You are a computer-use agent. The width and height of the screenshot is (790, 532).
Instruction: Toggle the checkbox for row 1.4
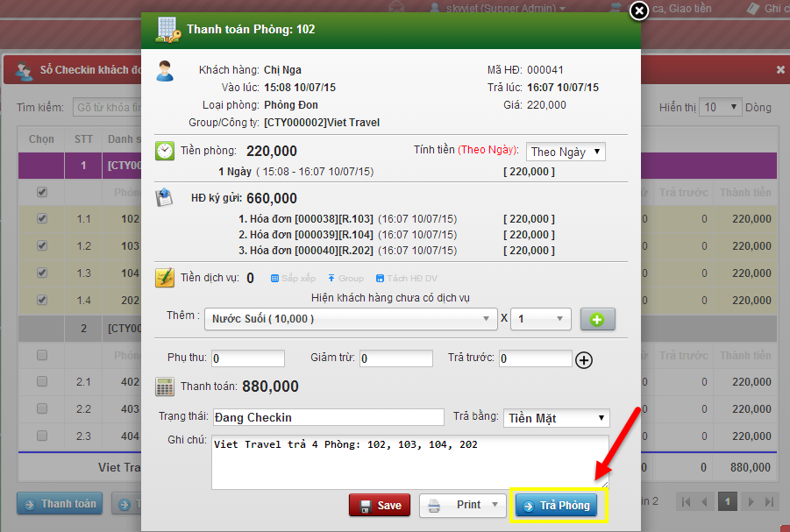(x=42, y=301)
